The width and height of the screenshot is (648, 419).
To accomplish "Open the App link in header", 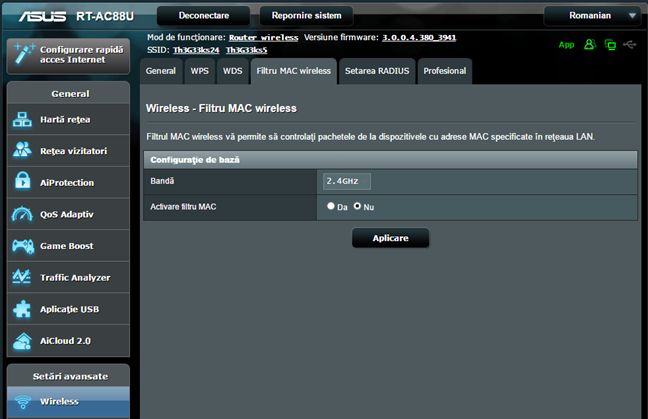I will (x=567, y=45).
